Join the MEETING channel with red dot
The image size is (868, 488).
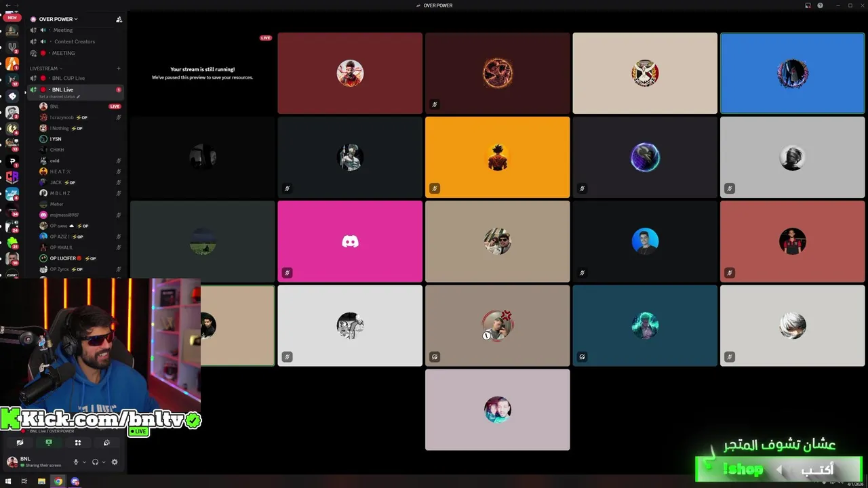pyautogui.click(x=75, y=53)
